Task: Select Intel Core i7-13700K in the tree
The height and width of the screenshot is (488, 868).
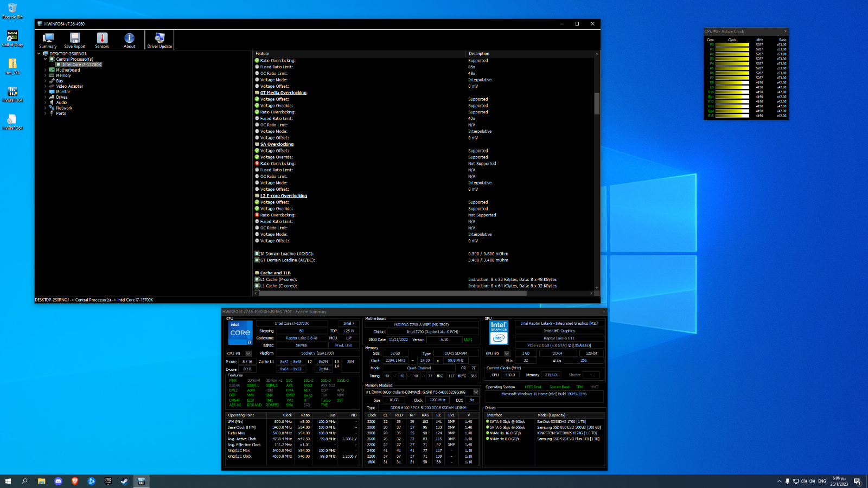Action: (x=81, y=65)
